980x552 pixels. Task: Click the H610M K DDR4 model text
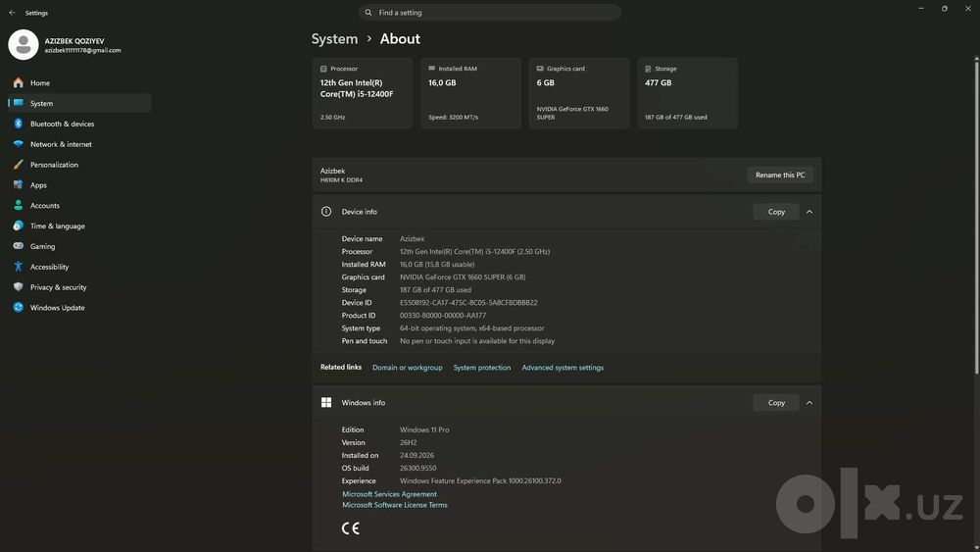(x=341, y=180)
